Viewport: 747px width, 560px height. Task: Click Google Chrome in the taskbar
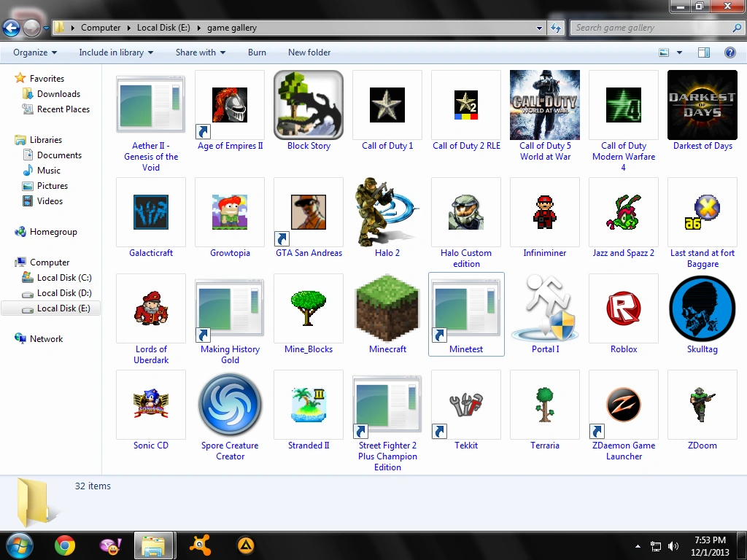pyautogui.click(x=65, y=545)
